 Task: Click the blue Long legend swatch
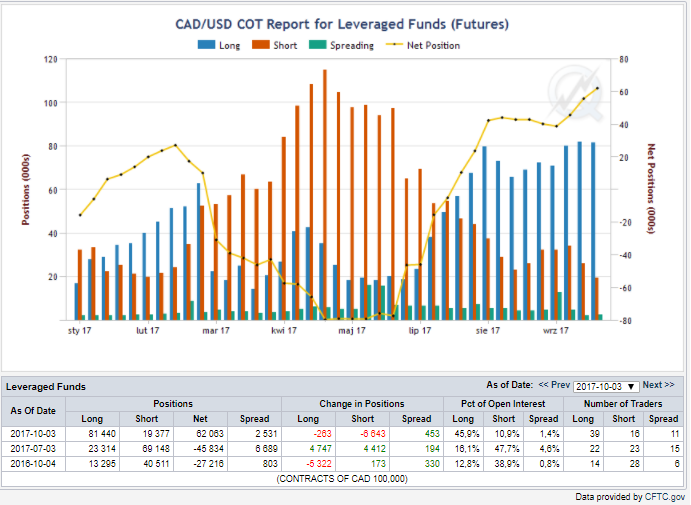206,45
